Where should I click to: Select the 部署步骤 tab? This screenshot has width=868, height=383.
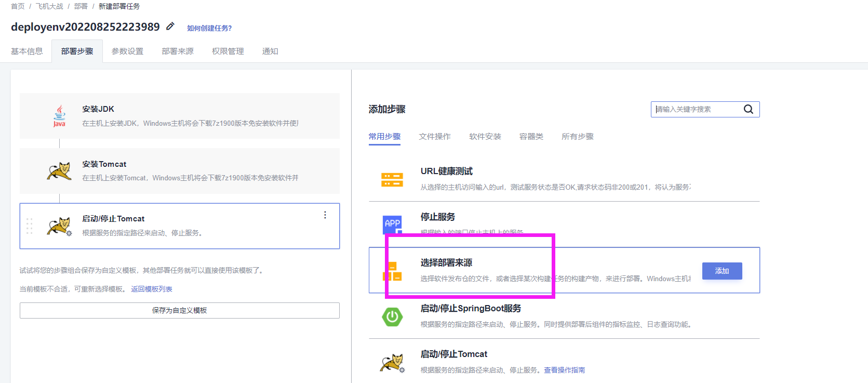point(77,51)
